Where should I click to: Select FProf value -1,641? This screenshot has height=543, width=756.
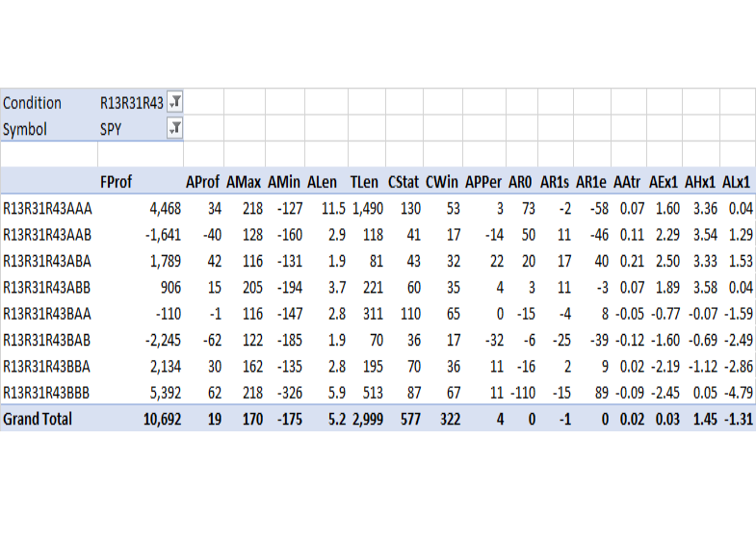(163, 235)
